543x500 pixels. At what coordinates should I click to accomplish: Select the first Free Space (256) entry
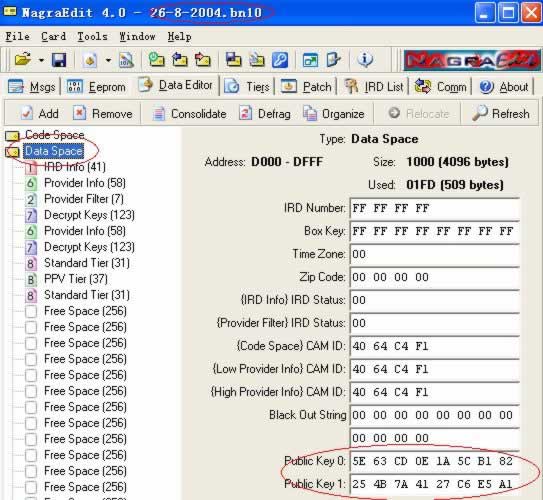[x=85, y=311]
